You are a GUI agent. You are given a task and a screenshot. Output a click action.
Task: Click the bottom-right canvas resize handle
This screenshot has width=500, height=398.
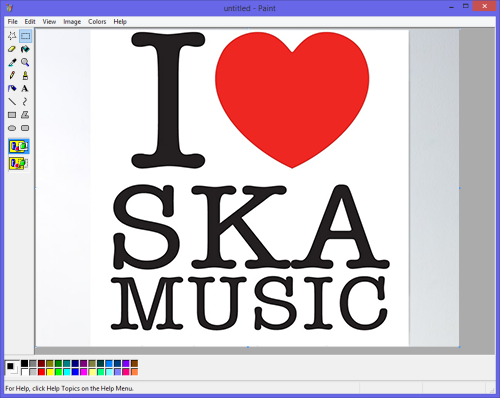click(x=460, y=347)
